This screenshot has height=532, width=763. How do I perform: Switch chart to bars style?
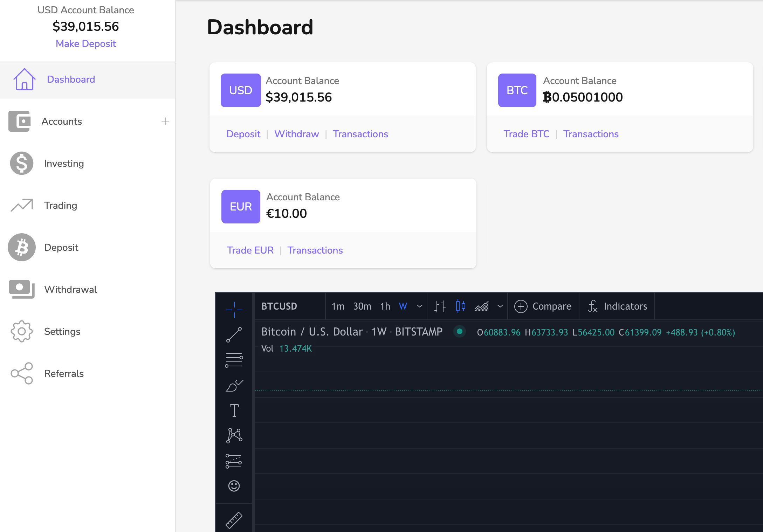pyautogui.click(x=440, y=306)
